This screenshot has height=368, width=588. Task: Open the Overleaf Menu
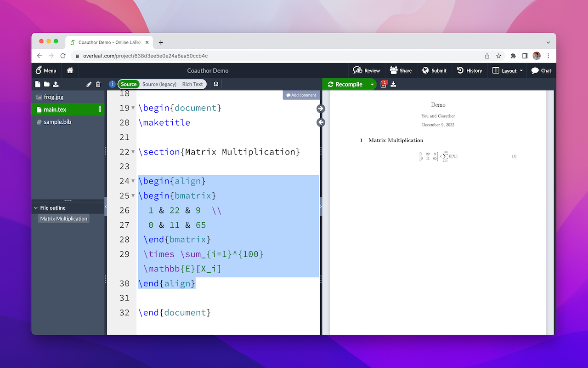tap(46, 70)
